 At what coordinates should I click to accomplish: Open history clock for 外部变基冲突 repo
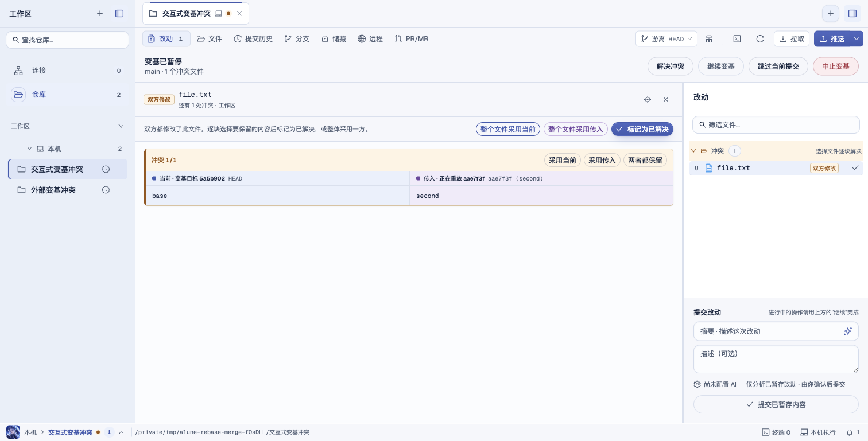[106, 190]
